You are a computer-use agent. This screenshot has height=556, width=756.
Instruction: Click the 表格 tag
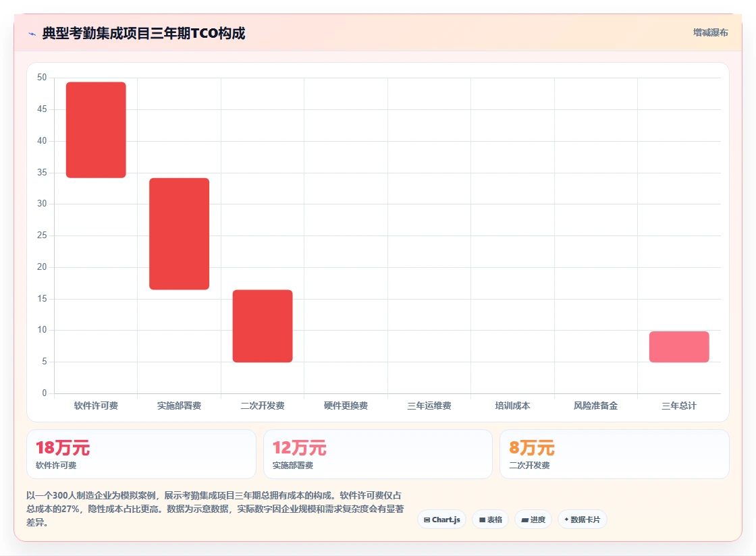click(x=490, y=520)
